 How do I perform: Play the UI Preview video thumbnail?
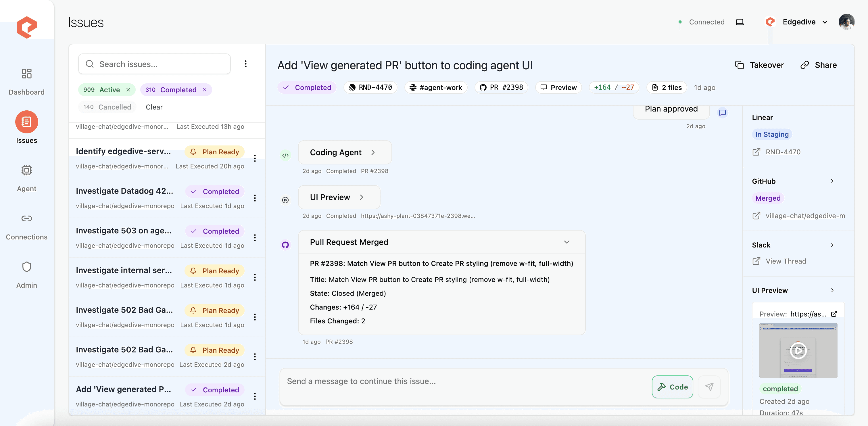798,350
